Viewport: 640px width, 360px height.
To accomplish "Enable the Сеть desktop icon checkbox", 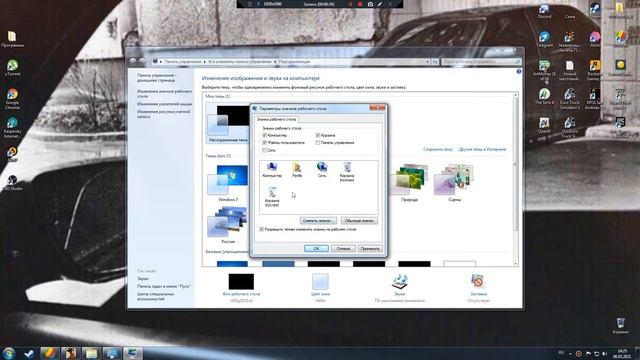I will pyautogui.click(x=264, y=150).
